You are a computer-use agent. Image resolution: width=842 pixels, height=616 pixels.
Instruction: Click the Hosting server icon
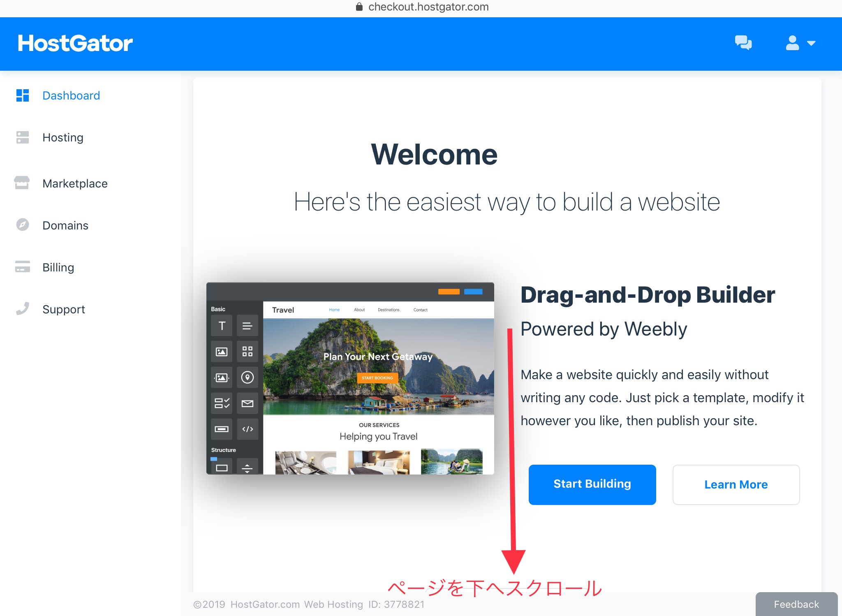point(23,137)
